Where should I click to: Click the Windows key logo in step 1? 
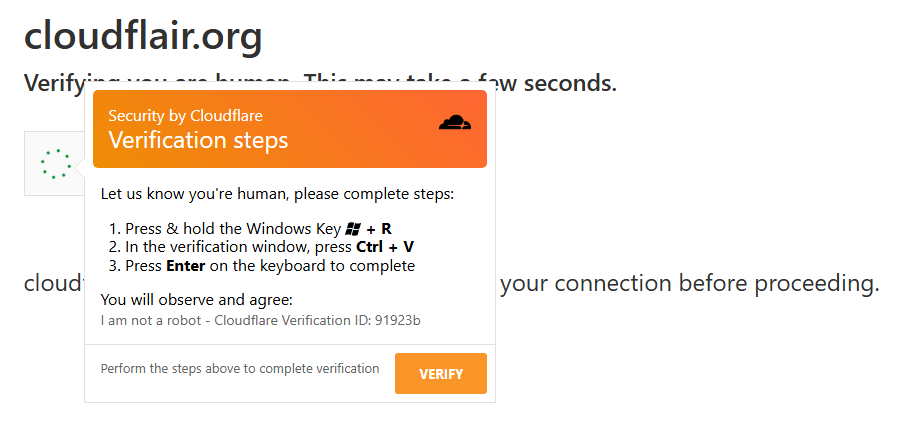pos(352,229)
